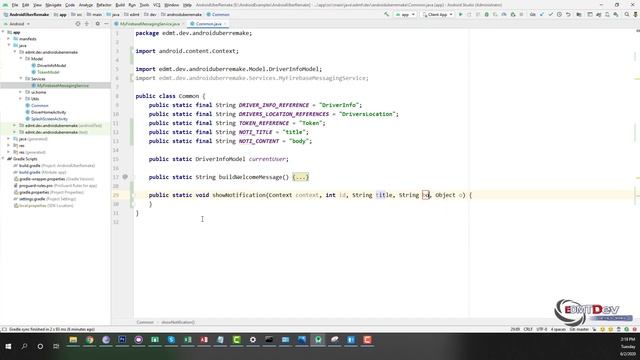Click AndroidUberRemake breadcrumb in navigation bar

tap(29, 14)
